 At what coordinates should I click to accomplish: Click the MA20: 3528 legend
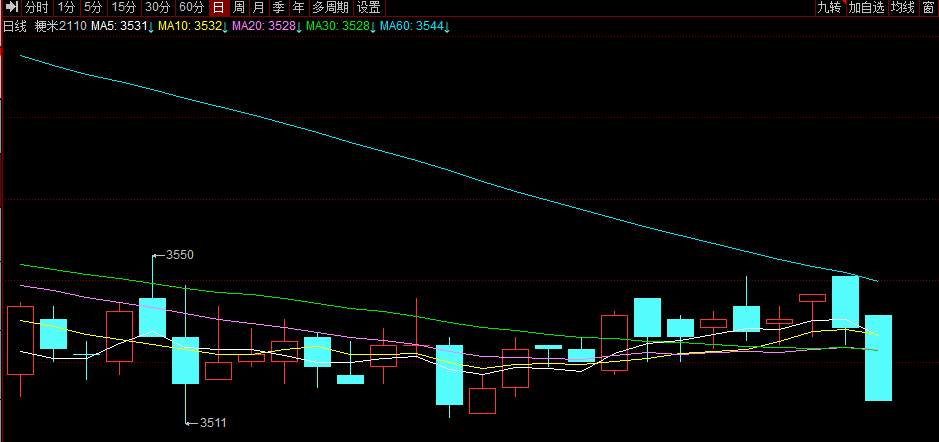click(x=267, y=26)
